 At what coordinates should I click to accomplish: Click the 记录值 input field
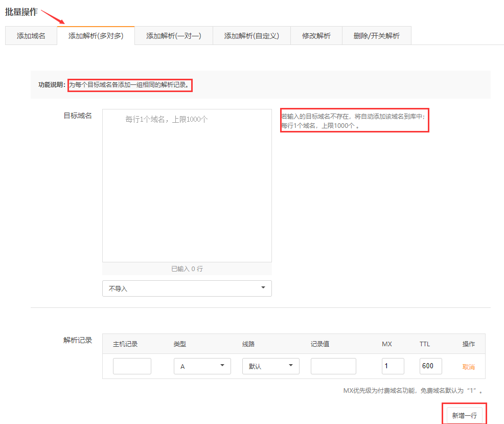pyautogui.click(x=333, y=366)
